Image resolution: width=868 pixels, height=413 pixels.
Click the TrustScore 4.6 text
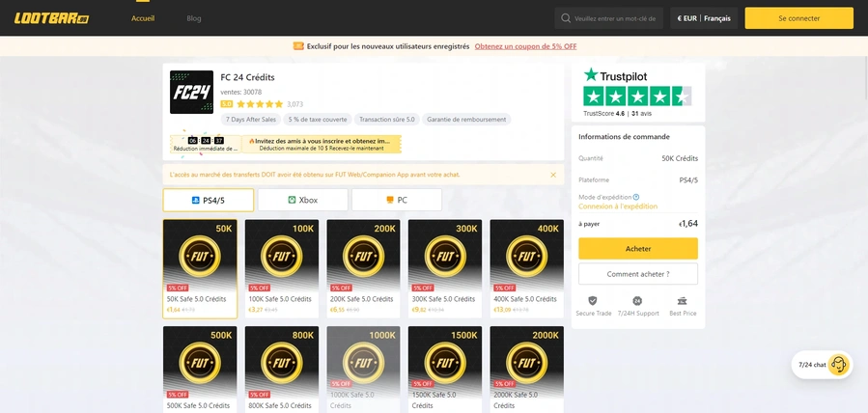point(604,113)
